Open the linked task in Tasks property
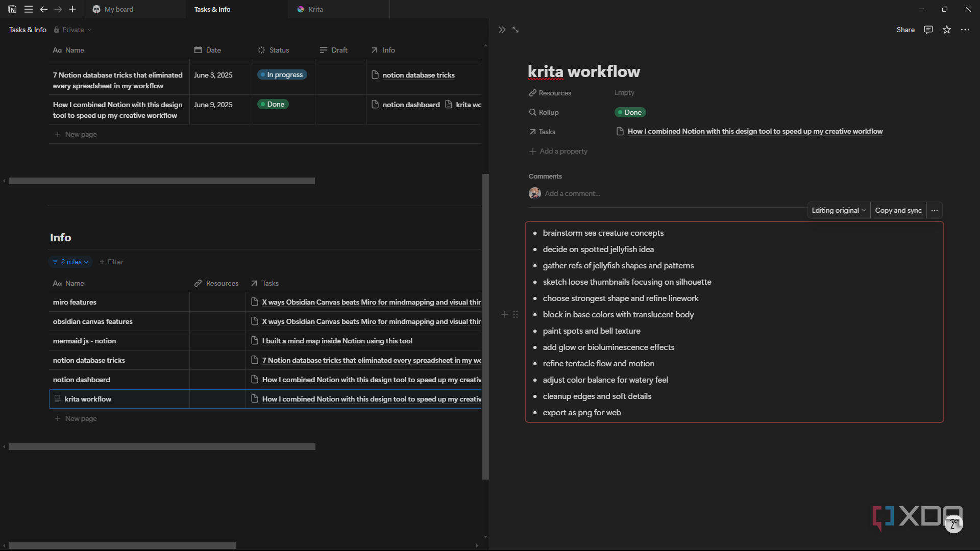This screenshot has width=980, height=551. point(749,131)
